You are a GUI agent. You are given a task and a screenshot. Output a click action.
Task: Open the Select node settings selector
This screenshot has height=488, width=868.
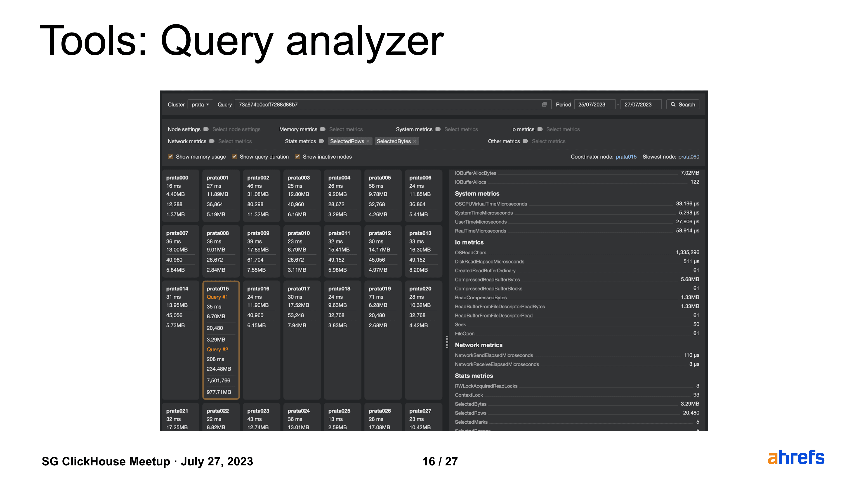point(236,129)
